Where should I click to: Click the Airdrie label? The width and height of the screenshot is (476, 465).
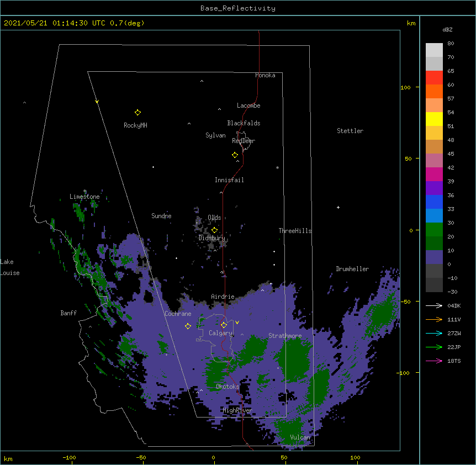pos(223,297)
